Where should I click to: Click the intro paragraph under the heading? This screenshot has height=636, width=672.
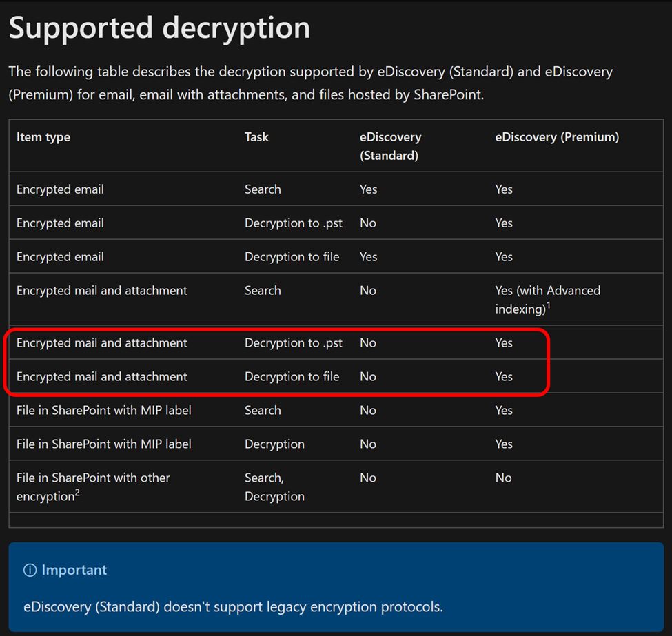[x=310, y=83]
